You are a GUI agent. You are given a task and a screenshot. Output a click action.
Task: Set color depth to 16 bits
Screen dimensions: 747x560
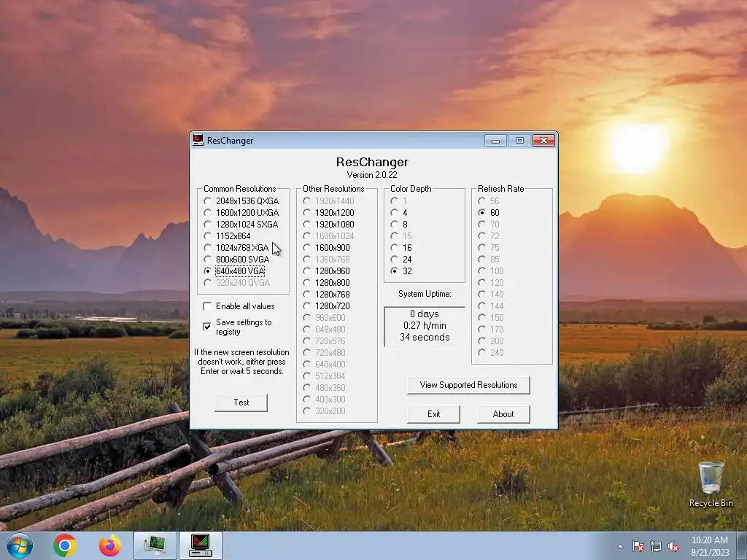pyautogui.click(x=401, y=248)
